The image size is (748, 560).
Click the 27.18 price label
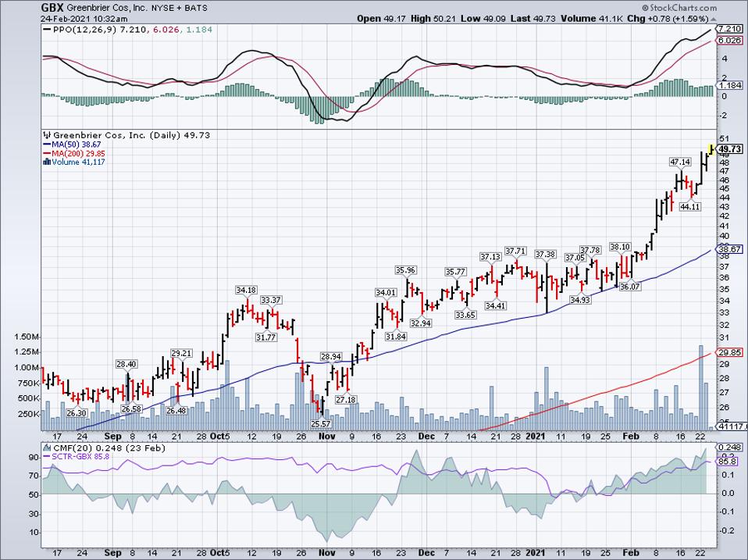coord(345,400)
